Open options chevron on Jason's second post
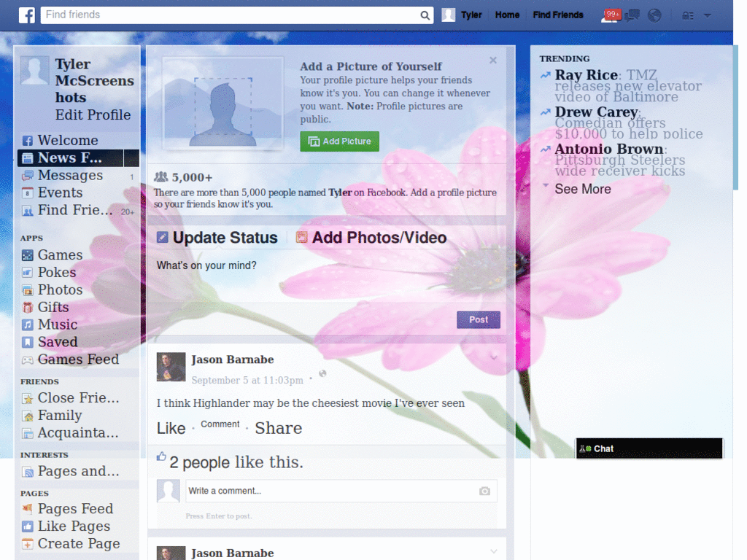 (x=494, y=551)
